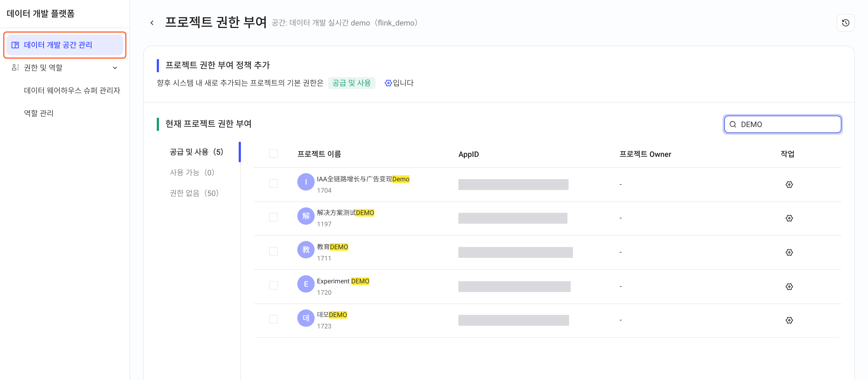Click project name 데모DEMO

click(x=332, y=315)
